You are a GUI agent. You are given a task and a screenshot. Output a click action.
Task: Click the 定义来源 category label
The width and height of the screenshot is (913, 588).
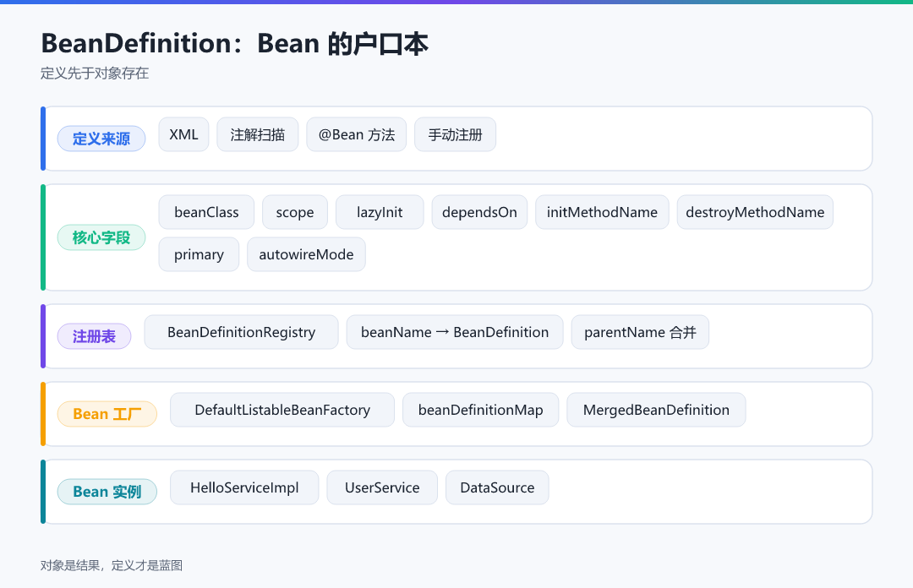point(101,139)
